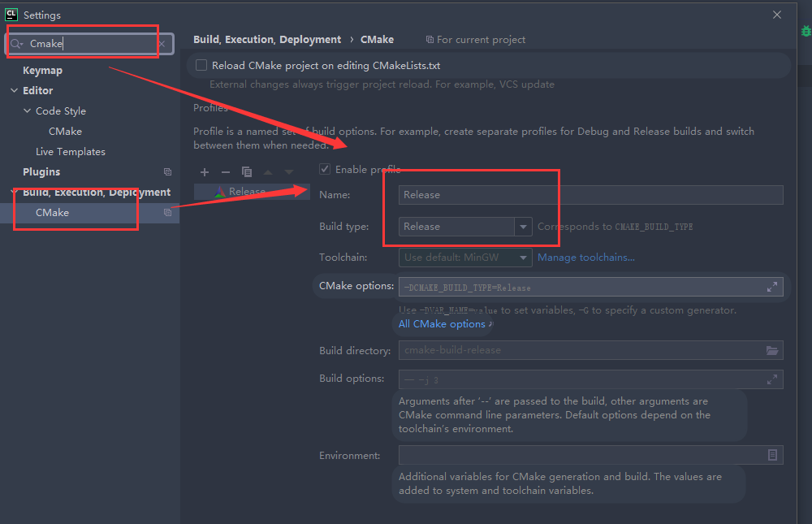Viewport: 812px width, 524px height.
Task: Click the add profile plus icon
Action: tap(205, 172)
